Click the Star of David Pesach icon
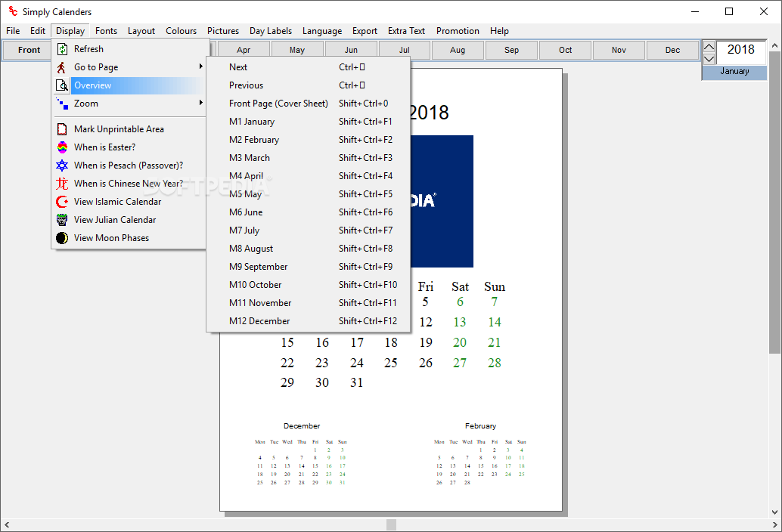782x532 pixels. pyautogui.click(x=62, y=165)
